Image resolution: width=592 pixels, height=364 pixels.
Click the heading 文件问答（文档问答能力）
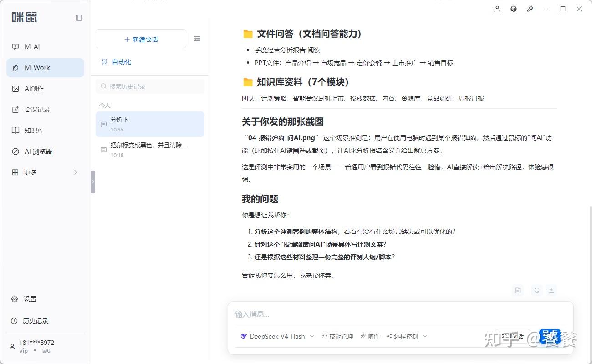click(x=310, y=34)
